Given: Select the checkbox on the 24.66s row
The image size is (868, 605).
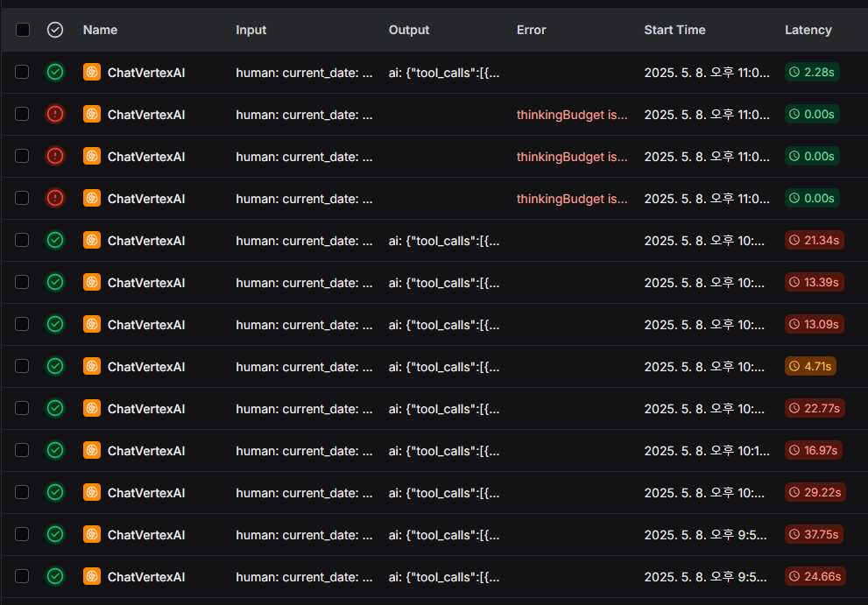Looking at the screenshot, I should click(x=22, y=577).
